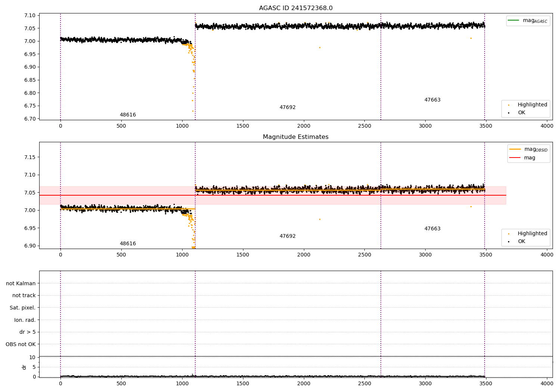This screenshot has width=560, height=392.
Task: Click the 5 tick on dr axis
Action: [x=34, y=367]
